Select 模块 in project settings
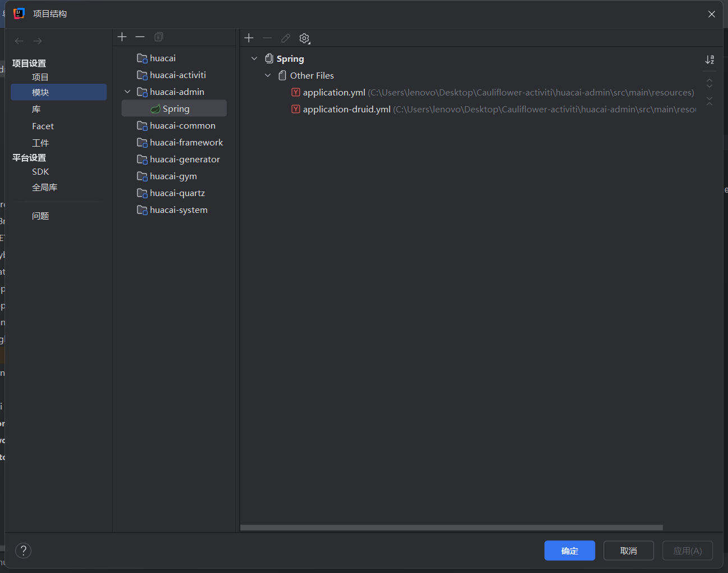728x573 pixels. (58, 92)
